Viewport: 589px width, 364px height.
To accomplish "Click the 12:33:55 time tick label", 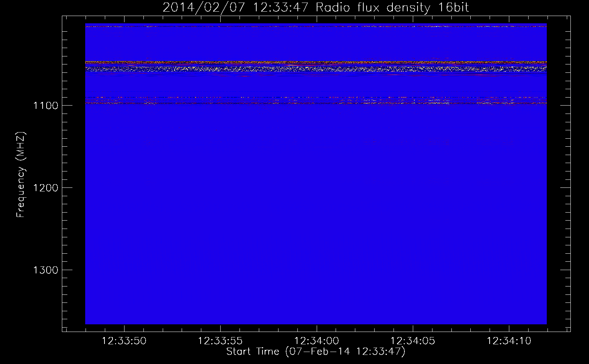I will coord(220,341).
